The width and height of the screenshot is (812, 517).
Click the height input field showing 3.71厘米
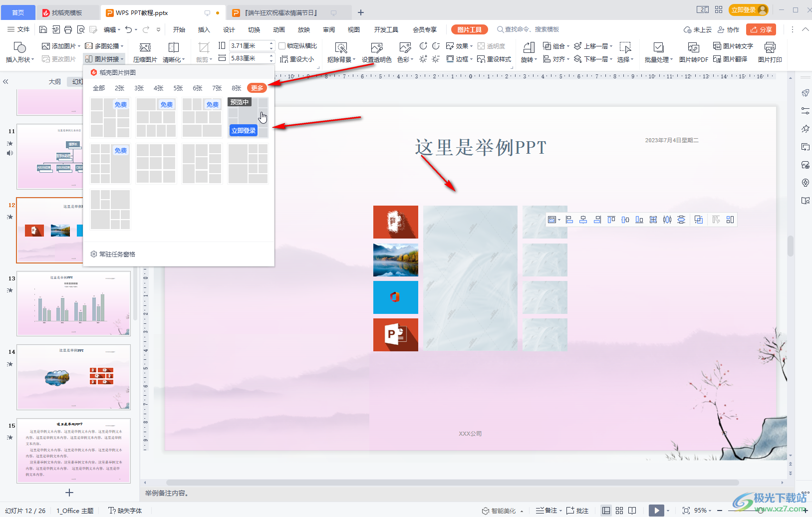(249, 45)
